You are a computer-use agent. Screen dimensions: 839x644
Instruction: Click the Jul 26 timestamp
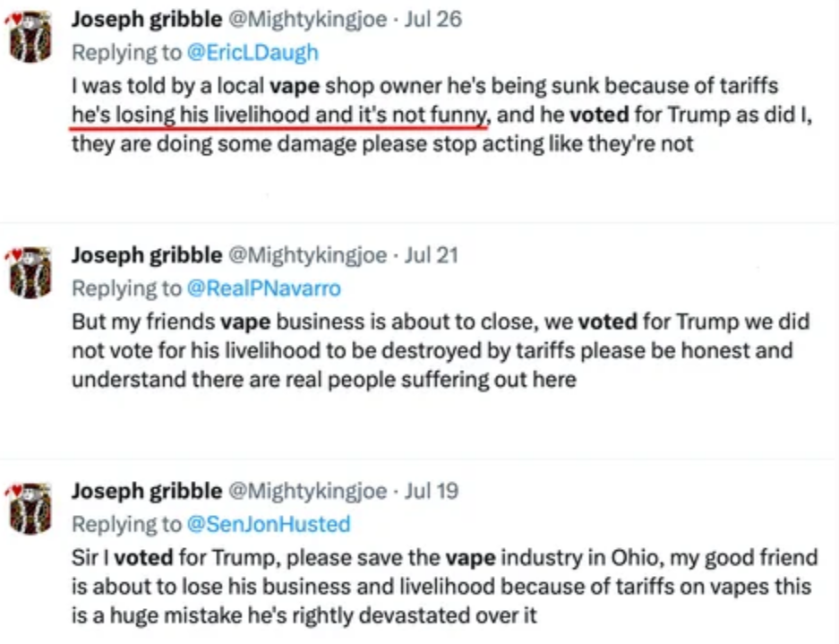[x=433, y=20]
